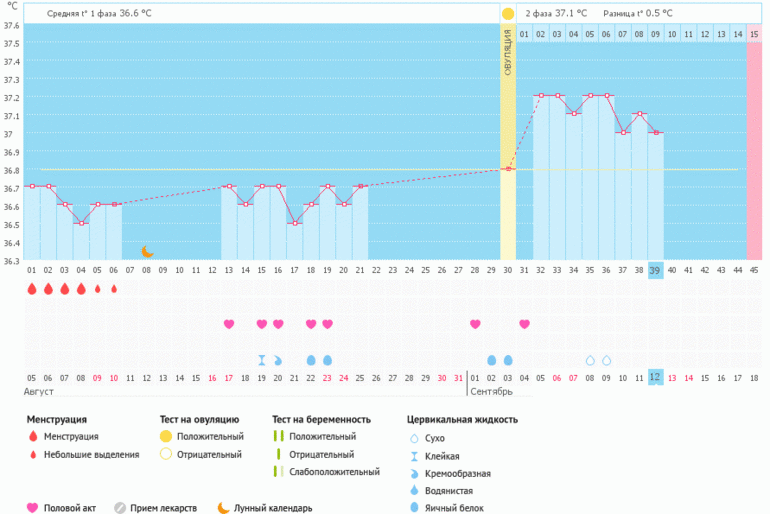Click the temperature point at 36.8 on day 30
The image size is (770, 514).
coord(508,169)
